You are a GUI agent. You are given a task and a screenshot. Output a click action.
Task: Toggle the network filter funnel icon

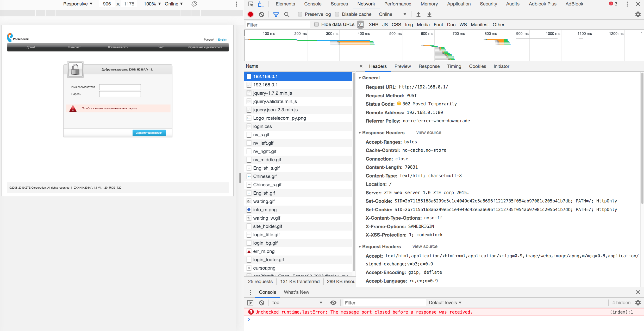point(276,14)
